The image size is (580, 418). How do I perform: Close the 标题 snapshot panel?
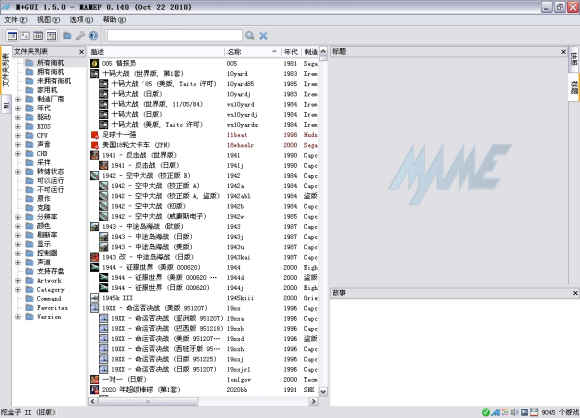point(563,52)
